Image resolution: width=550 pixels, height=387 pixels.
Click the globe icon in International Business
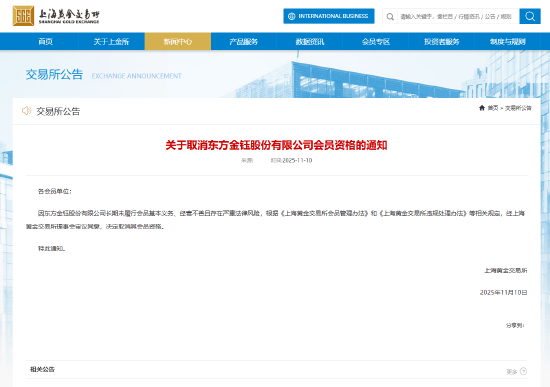(291, 16)
